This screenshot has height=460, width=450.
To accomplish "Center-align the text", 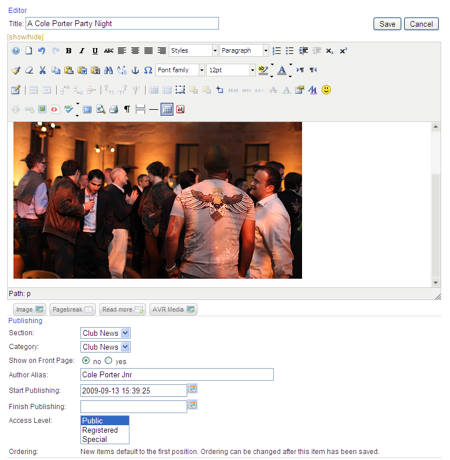I will pos(135,51).
